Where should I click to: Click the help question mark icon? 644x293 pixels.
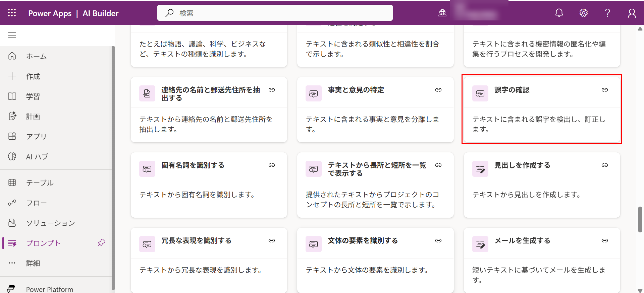[x=607, y=13]
